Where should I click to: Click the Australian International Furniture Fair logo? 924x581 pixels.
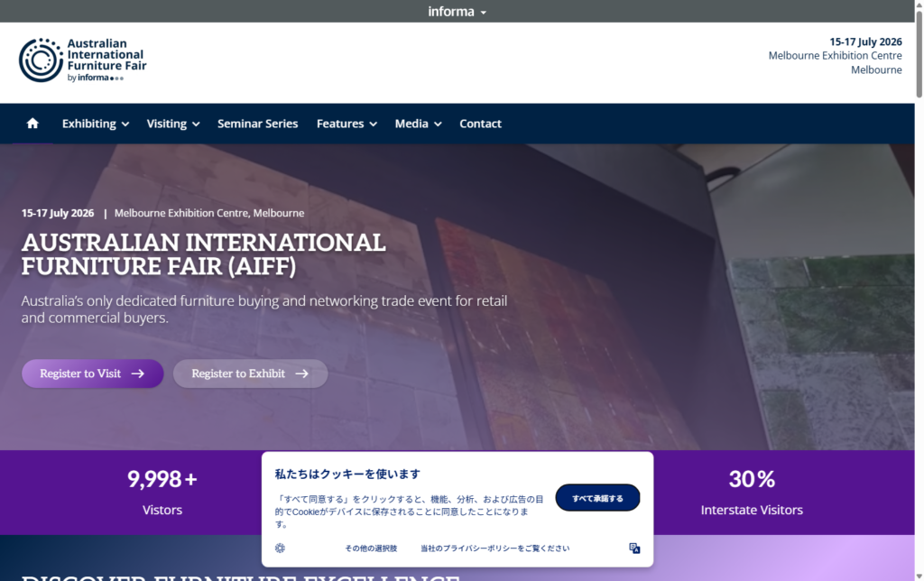pyautogui.click(x=83, y=60)
